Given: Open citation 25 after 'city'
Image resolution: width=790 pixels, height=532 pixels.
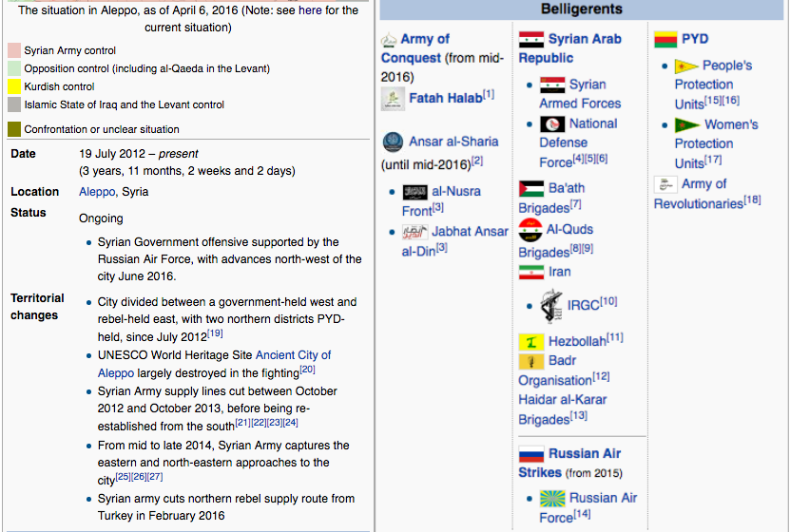Looking at the screenshot, I should (123, 477).
